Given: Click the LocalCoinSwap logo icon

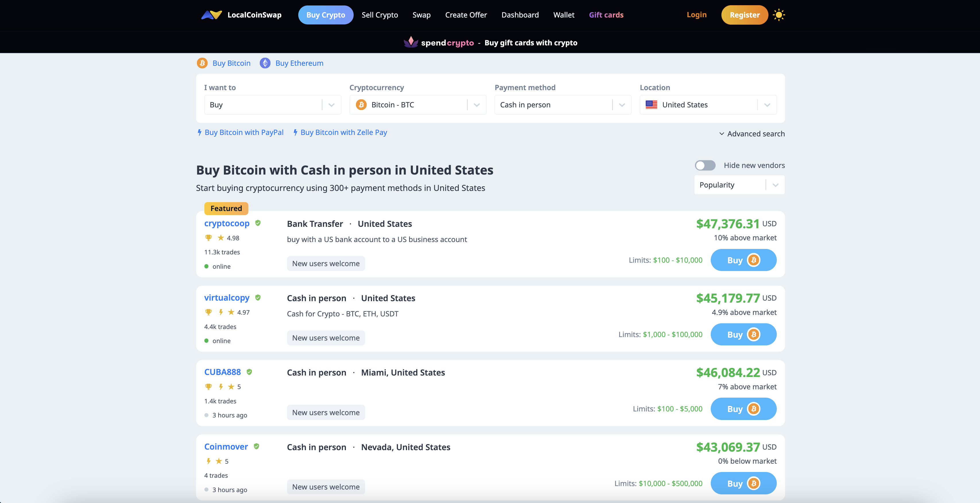Looking at the screenshot, I should click(212, 15).
